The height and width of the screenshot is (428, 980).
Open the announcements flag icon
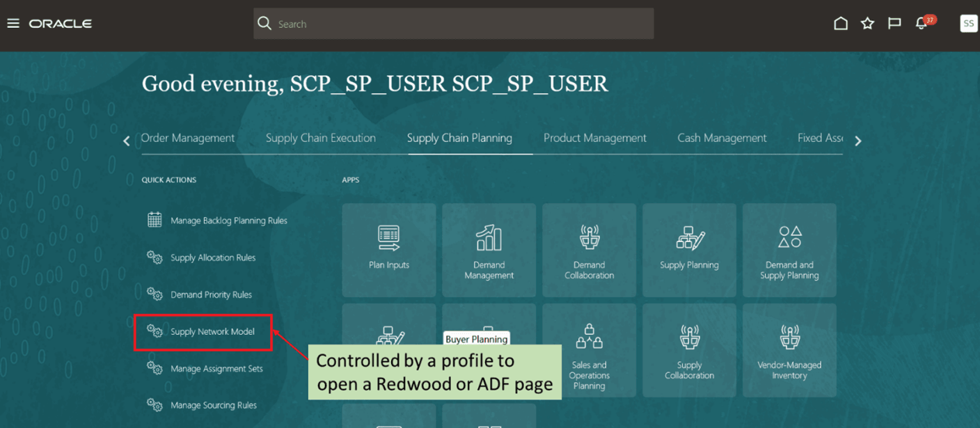pos(894,23)
